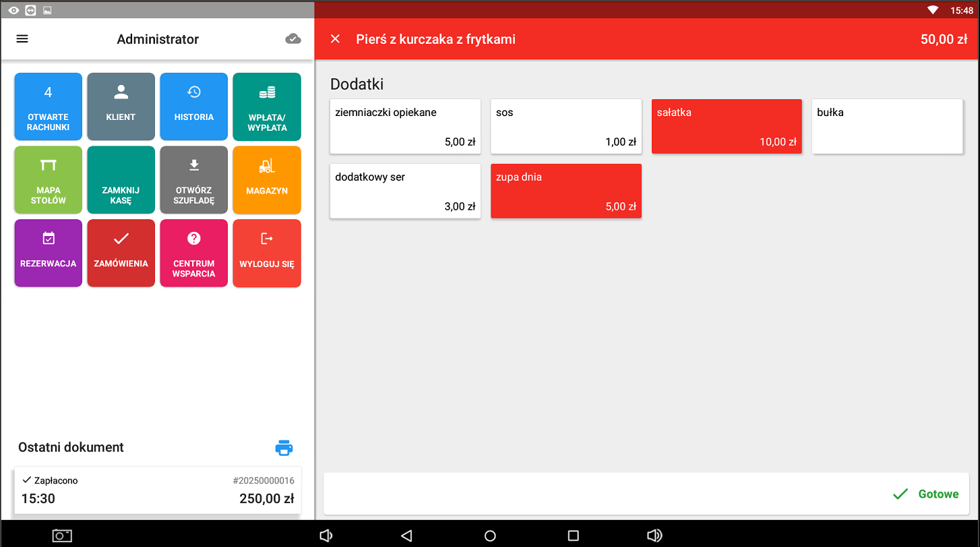Print the last document with printer icon

coord(284,448)
